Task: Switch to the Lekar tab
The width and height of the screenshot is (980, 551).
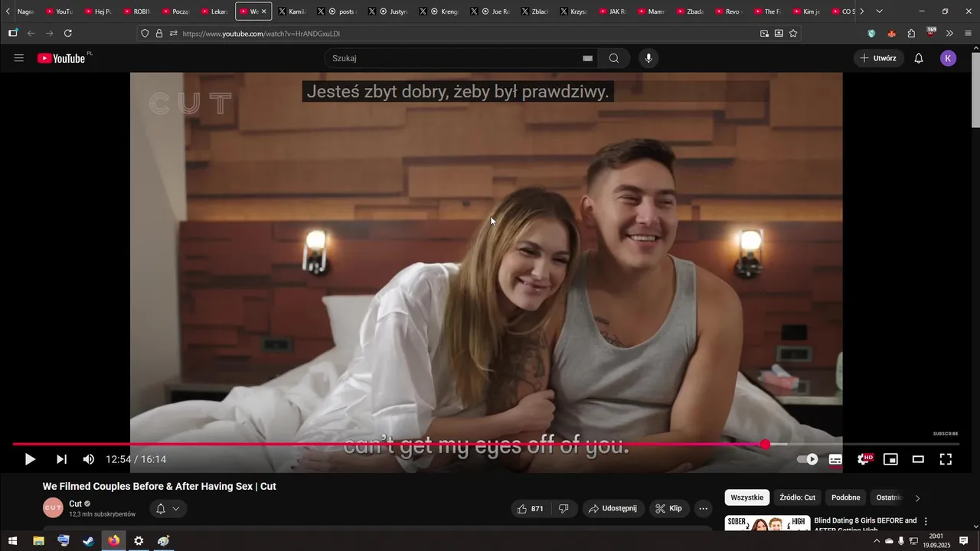Action: click(x=214, y=11)
